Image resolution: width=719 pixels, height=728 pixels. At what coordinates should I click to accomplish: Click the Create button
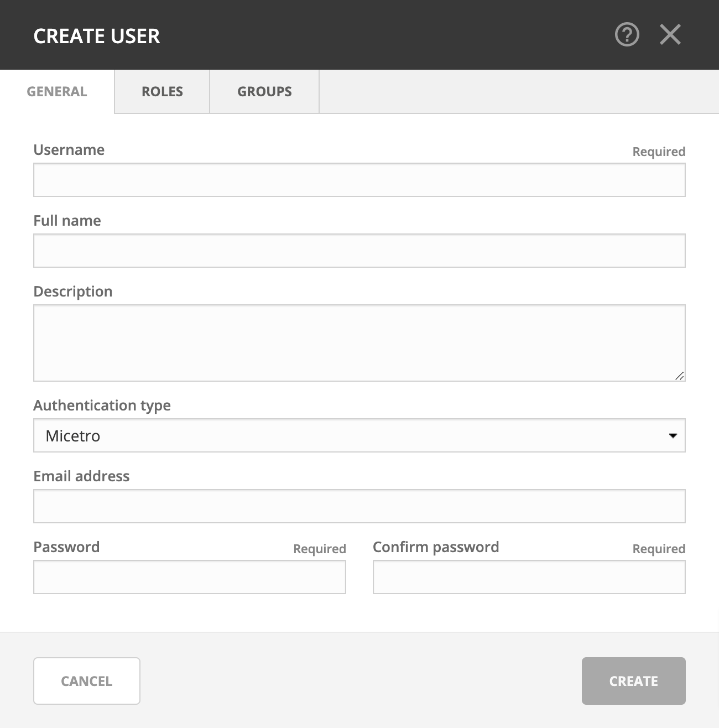pos(633,681)
